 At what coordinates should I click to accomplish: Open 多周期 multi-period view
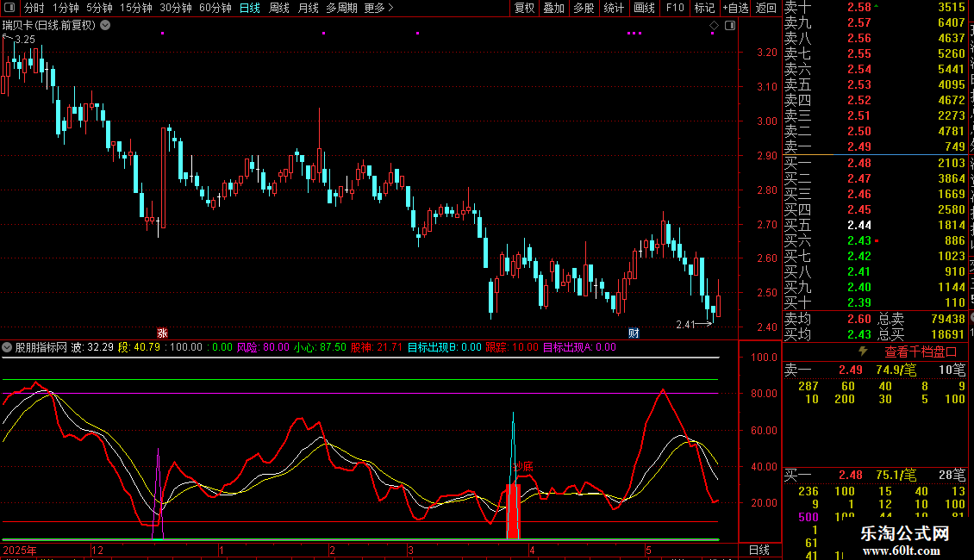[341, 8]
